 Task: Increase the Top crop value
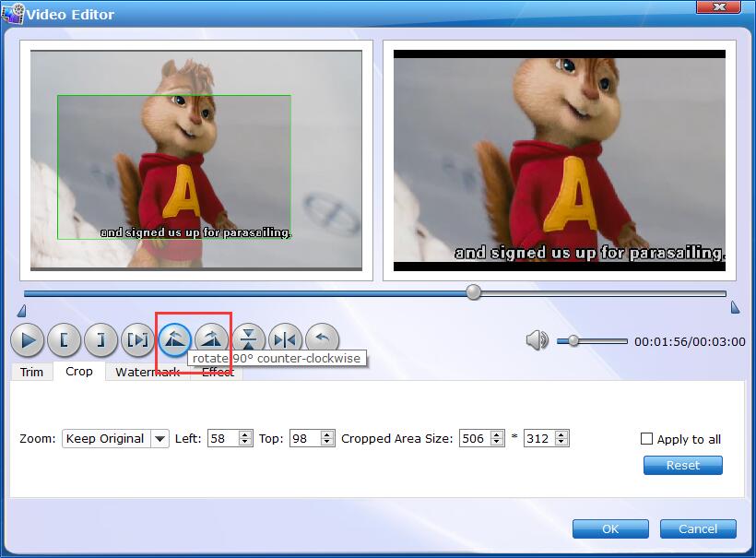(327, 434)
